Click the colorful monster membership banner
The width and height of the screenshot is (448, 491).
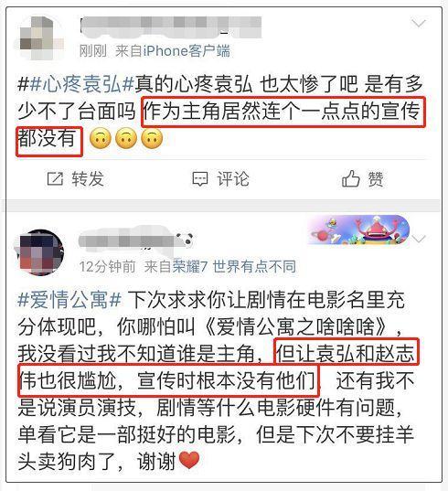click(358, 230)
